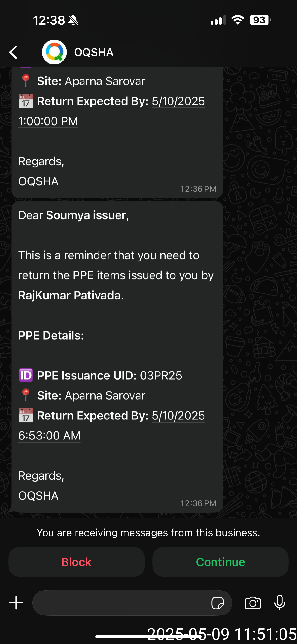Screen dimensions: 297x644
Task: Tap the 5/10/2025 date in Soumya reminder
Action: click(x=178, y=416)
